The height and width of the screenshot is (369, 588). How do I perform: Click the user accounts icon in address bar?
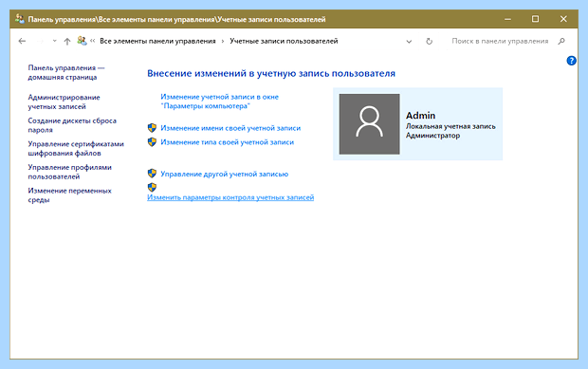coord(82,41)
